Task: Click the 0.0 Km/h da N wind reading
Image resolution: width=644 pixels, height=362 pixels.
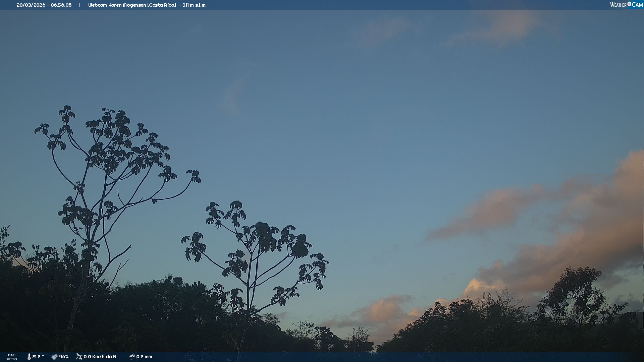Action: pyautogui.click(x=100, y=357)
